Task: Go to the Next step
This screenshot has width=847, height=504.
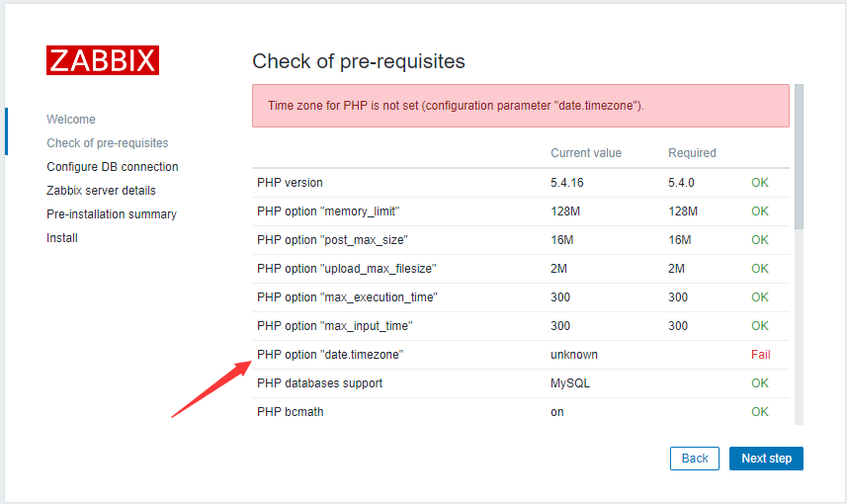Action: pos(766,459)
